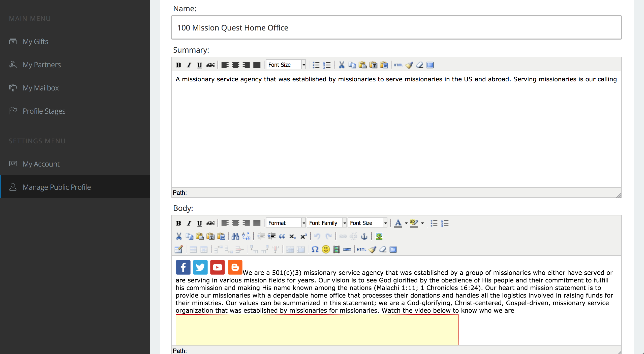Open Summary editor's Font Size dropdown
This screenshot has width=644, height=354.
tap(286, 65)
